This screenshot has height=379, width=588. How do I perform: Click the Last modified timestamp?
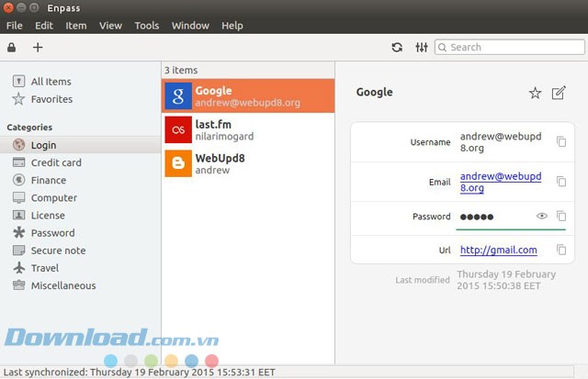pos(506,280)
